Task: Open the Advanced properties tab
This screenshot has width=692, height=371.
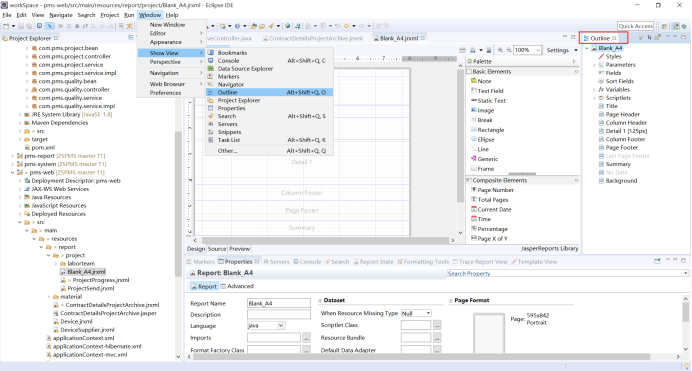Action: (237, 286)
